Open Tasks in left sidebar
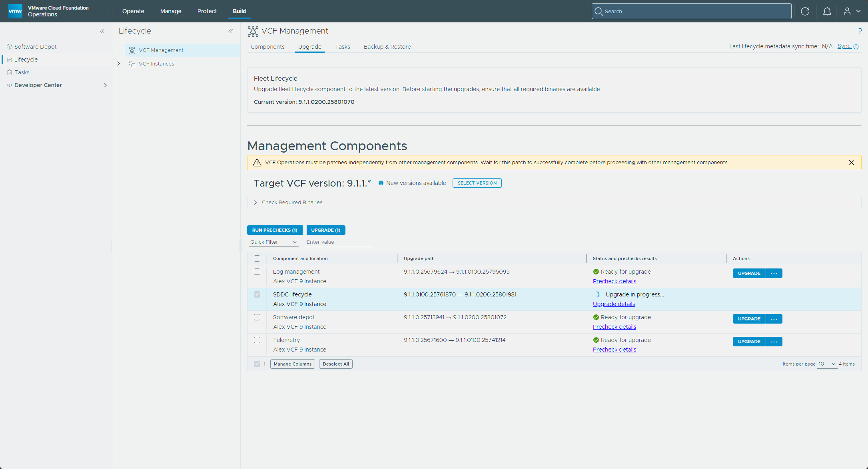868x469 pixels. pos(22,72)
